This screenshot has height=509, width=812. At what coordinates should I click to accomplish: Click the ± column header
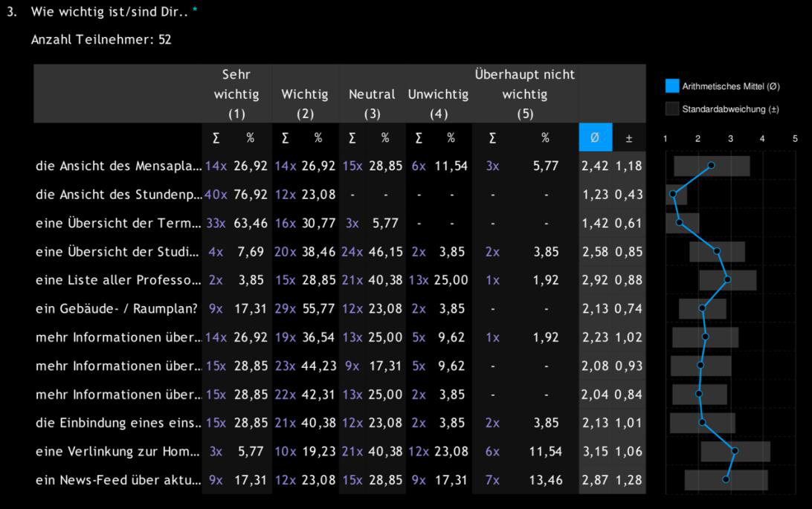(x=629, y=137)
